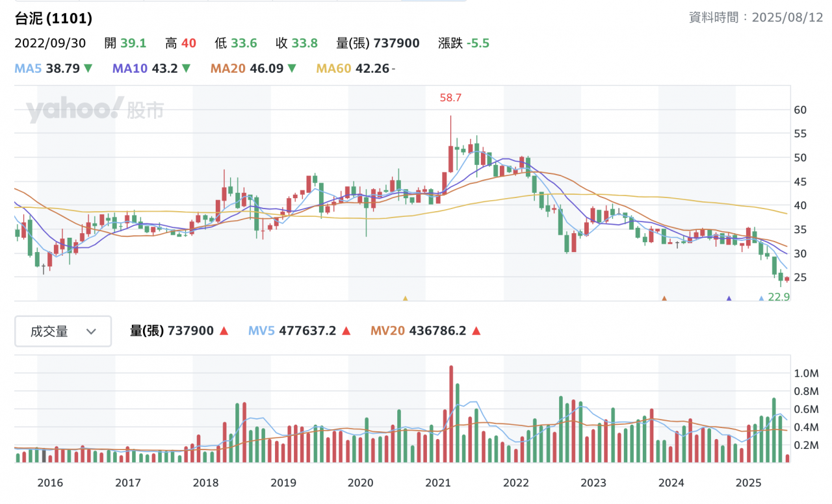Click the green down arrow next to MA5

(88, 68)
